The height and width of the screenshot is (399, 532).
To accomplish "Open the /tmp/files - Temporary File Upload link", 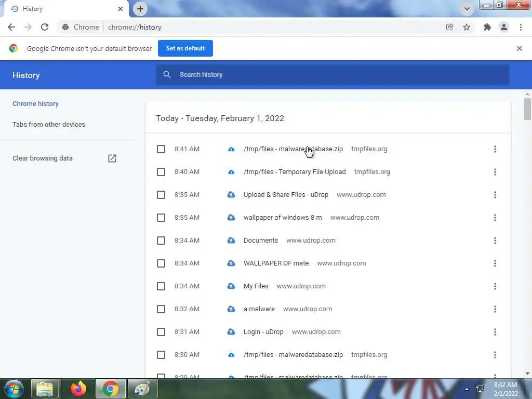I will pyautogui.click(x=295, y=172).
